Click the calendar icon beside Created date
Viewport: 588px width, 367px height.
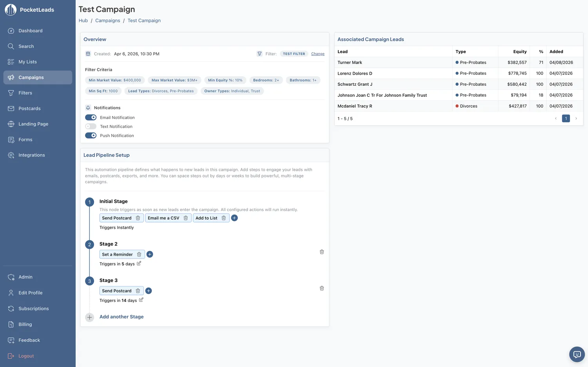pyautogui.click(x=88, y=54)
